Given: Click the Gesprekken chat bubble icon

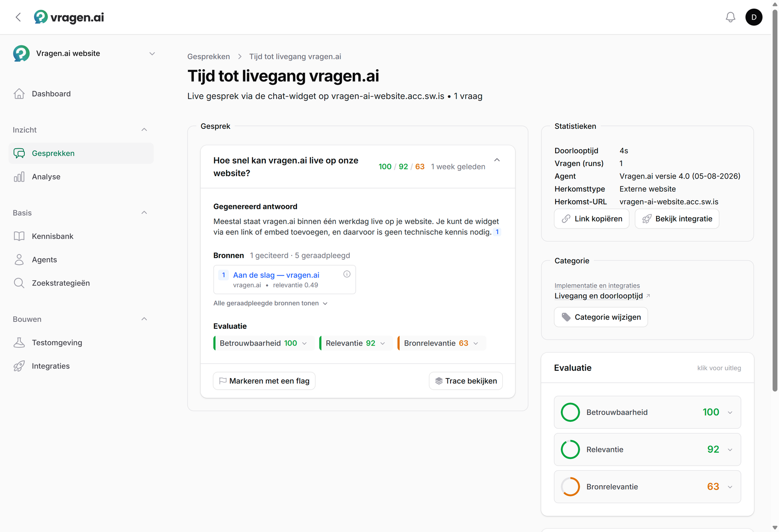Looking at the screenshot, I should (19, 154).
